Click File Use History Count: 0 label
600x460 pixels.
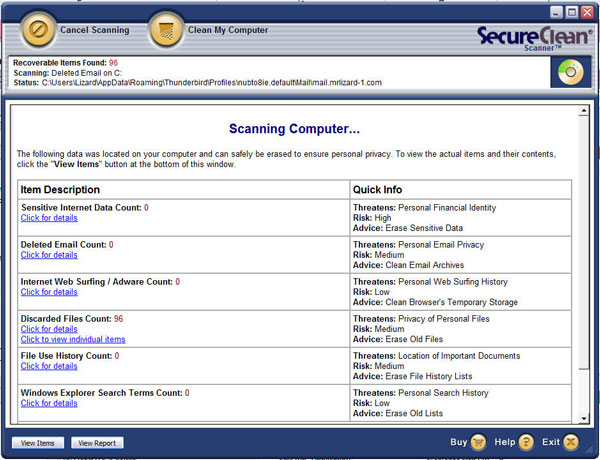pyautogui.click(x=70, y=356)
